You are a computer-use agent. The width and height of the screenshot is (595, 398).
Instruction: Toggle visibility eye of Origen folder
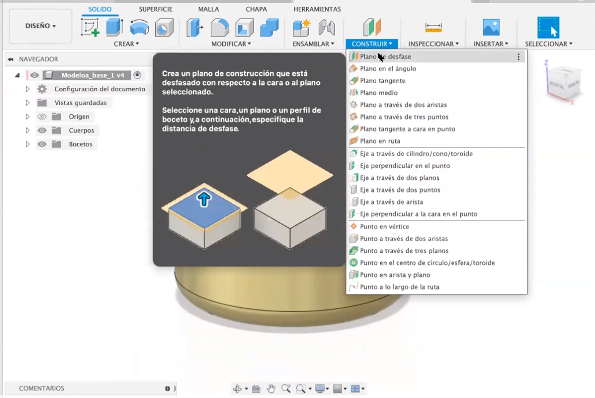[x=42, y=116]
